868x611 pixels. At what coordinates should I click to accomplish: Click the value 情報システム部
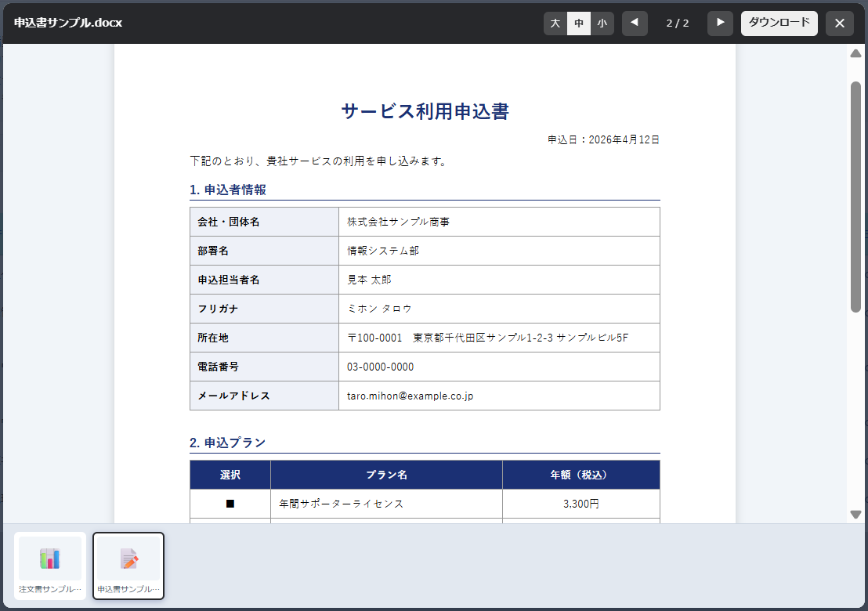coord(383,251)
